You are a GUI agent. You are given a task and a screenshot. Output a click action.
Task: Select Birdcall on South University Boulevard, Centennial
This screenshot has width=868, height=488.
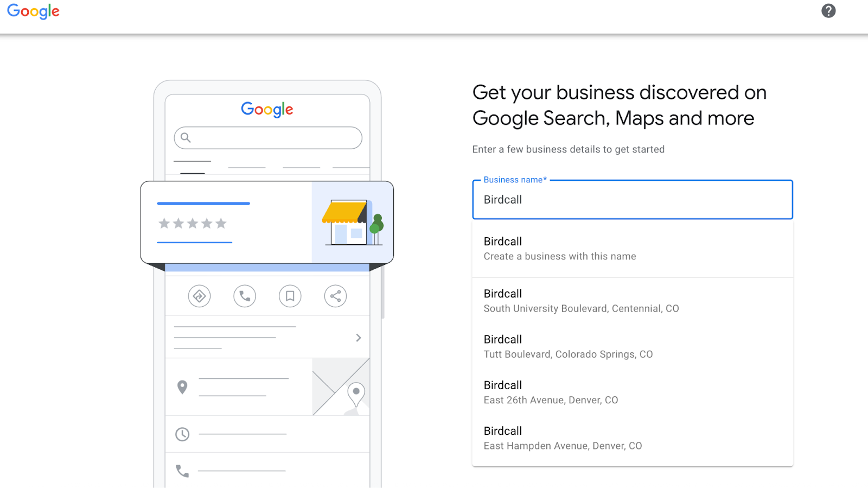point(633,301)
